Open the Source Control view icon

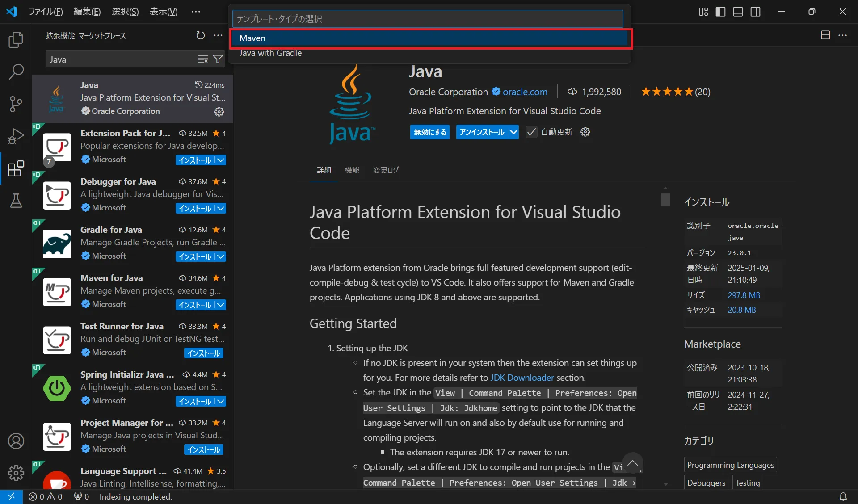pyautogui.click(x=16, y=104)
